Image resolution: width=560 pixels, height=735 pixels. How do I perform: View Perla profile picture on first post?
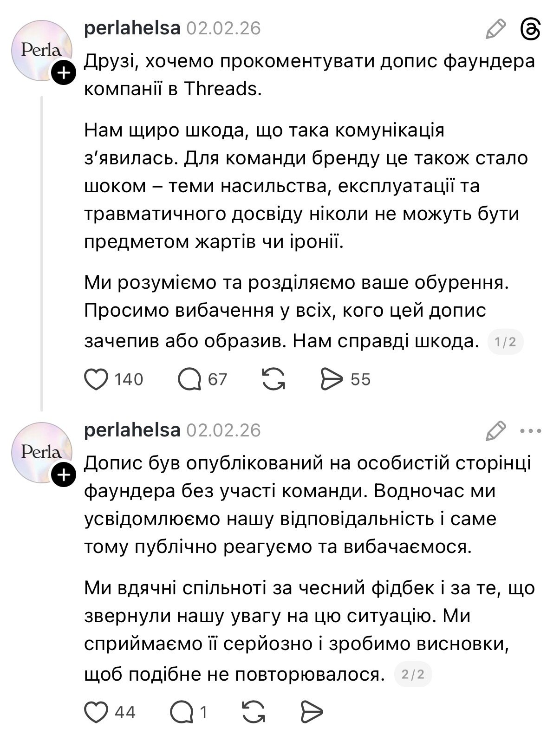point(40,50)
